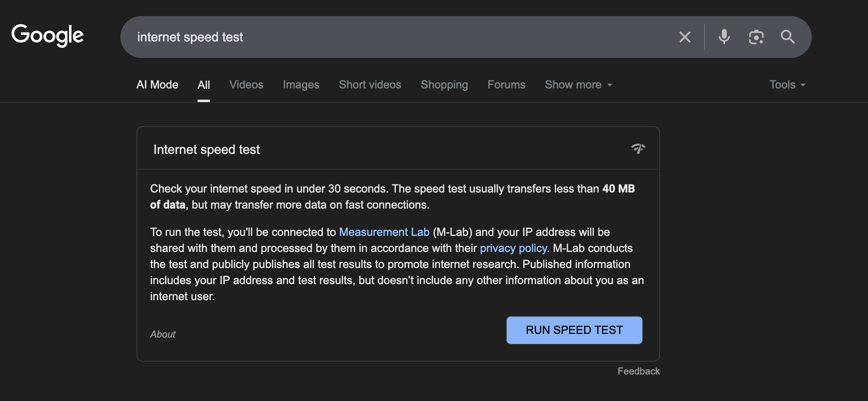Open the Forums tab
Screen dimensions: 868x401
point(506,85)
